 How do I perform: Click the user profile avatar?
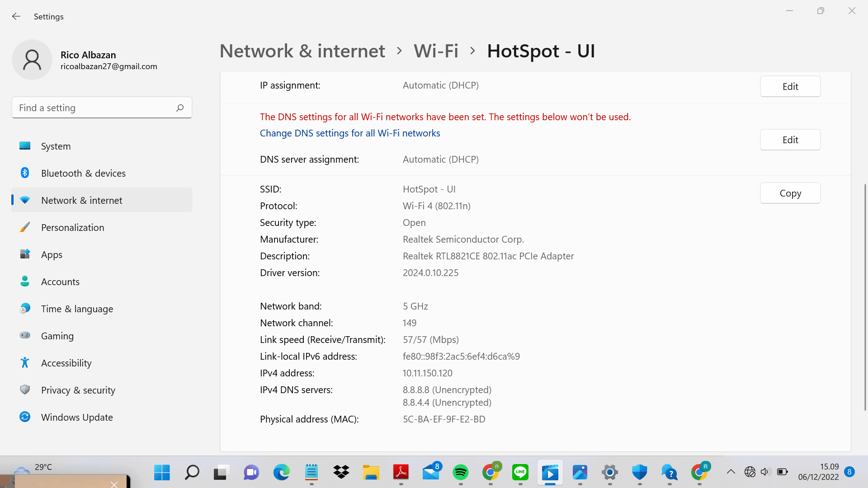coord(32,60)
